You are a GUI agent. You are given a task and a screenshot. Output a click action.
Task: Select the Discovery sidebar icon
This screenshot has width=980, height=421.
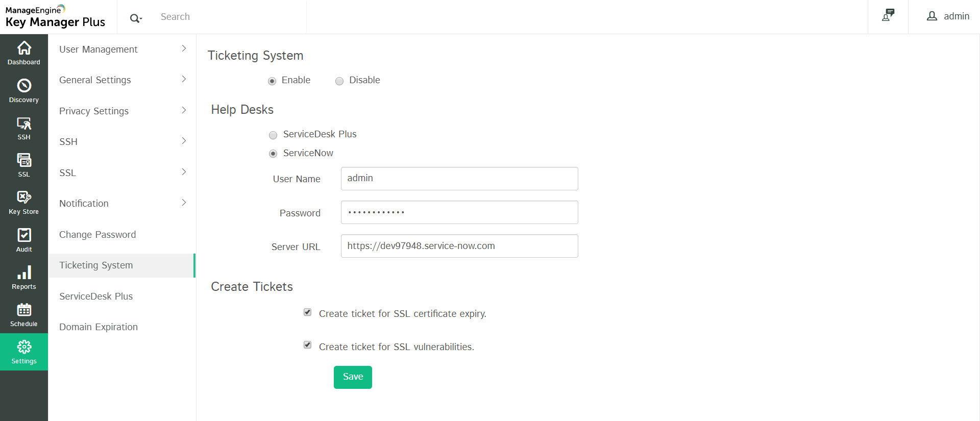(23, 90)
